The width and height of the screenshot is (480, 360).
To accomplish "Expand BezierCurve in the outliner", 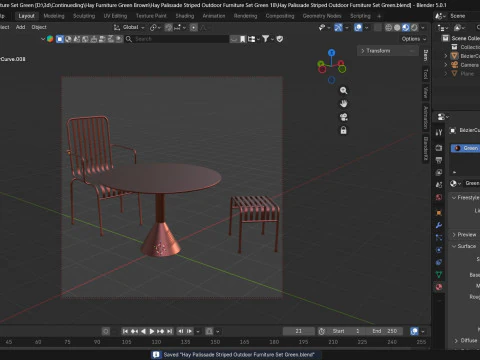I will [446, 56].
